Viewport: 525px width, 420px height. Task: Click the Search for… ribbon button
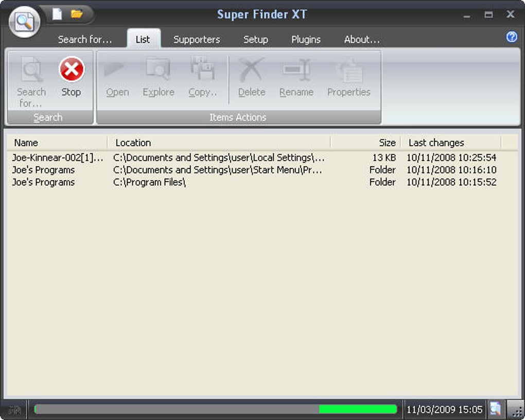(x=31, y=82)
